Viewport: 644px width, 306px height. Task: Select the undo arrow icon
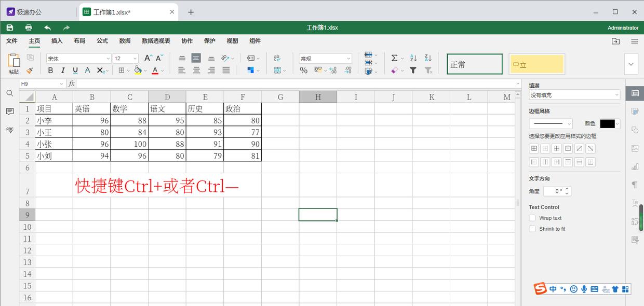point(47,27)
